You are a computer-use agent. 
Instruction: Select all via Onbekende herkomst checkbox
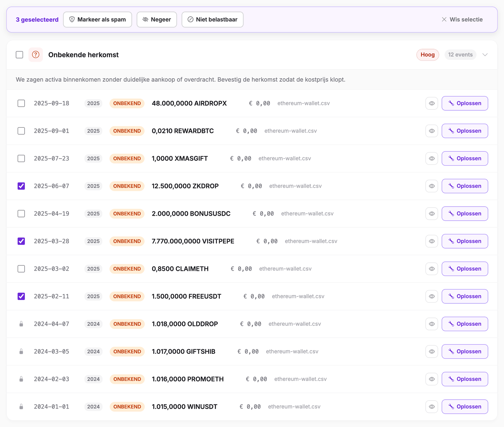(x=20, y=55)
